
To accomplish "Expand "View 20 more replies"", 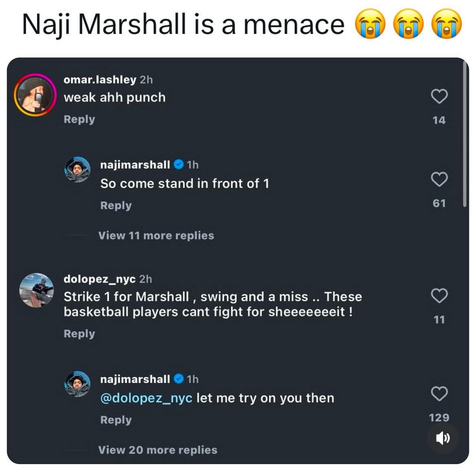I will [x=157, y=450].
